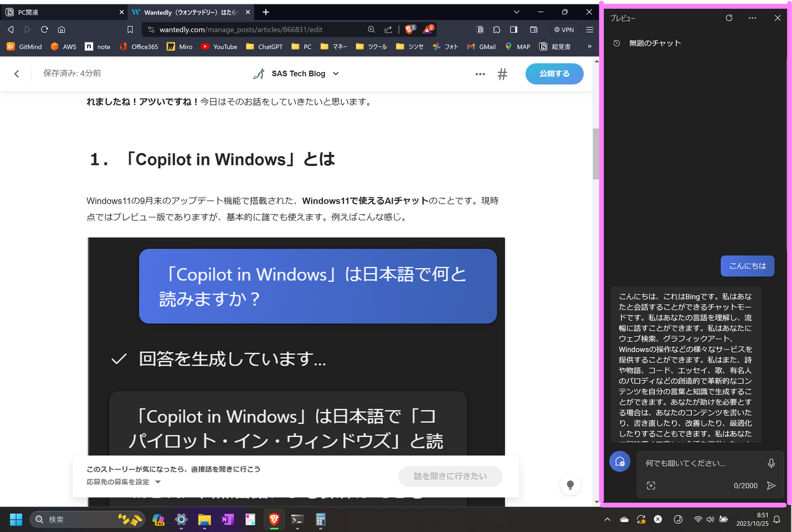Open the フォト bookmark
Viewport: 792px width, 532px height.
pos(446,47)
